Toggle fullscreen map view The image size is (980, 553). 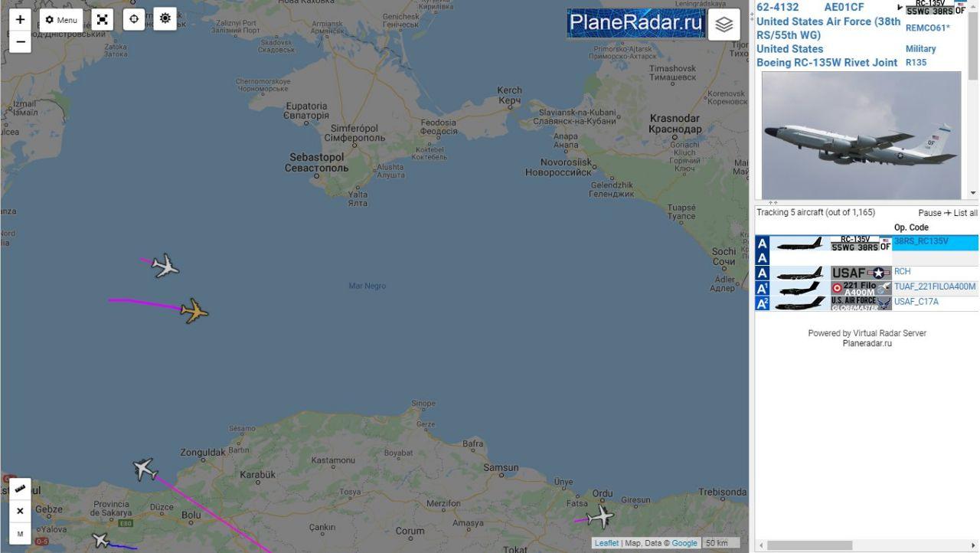pyautogui.click(x=102, y=20)
